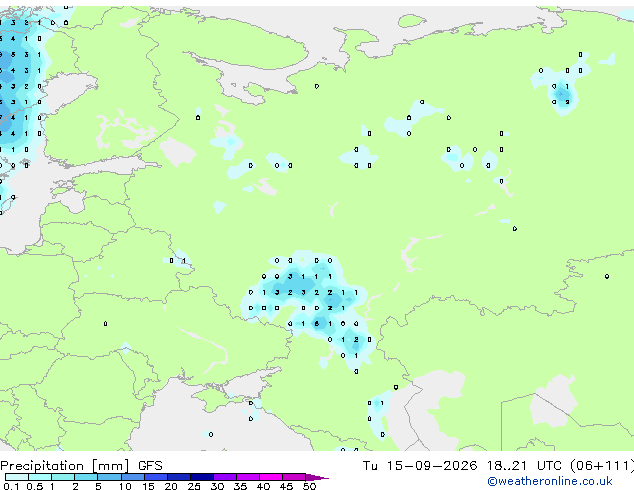
Task: Click the legend value label 35
Action: [240, 486]
